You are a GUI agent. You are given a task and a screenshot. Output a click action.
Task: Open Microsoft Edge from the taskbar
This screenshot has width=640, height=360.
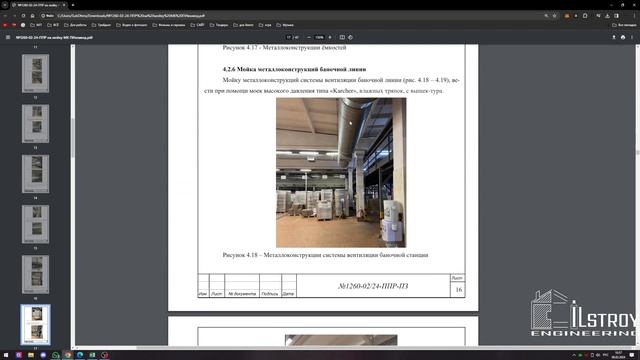point(80,355)
